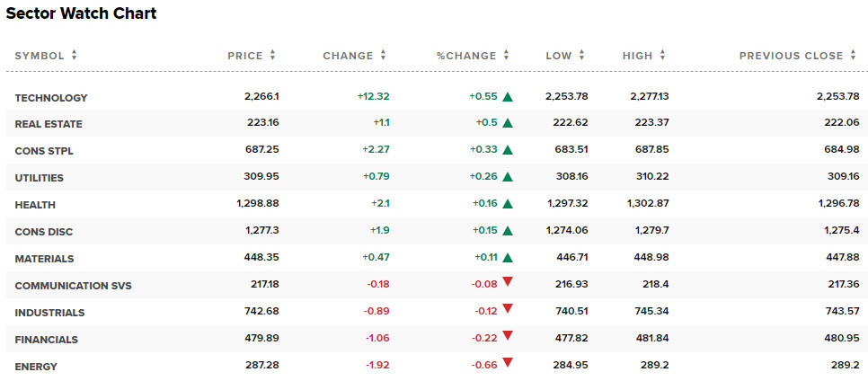Viewport: 868px width, 381px height.
Task: Select TECHNOLOGY price 2,266.1
Action: [x=261, y=96]
